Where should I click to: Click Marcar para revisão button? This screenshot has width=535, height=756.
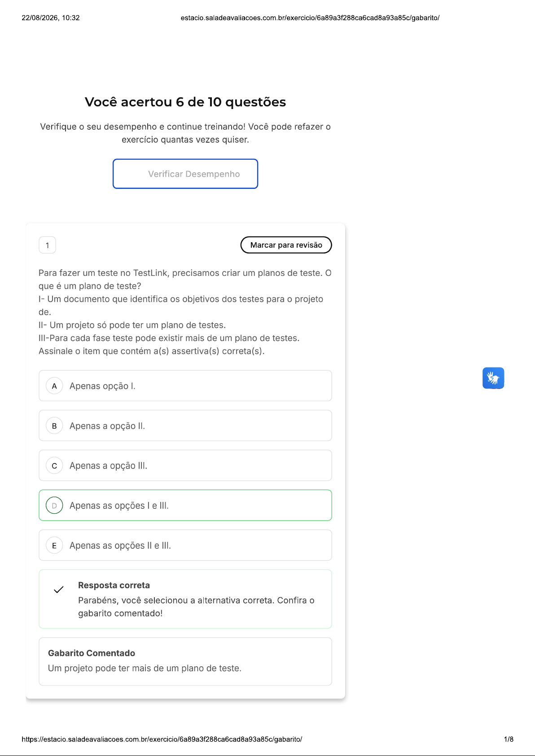click(286, 245)
